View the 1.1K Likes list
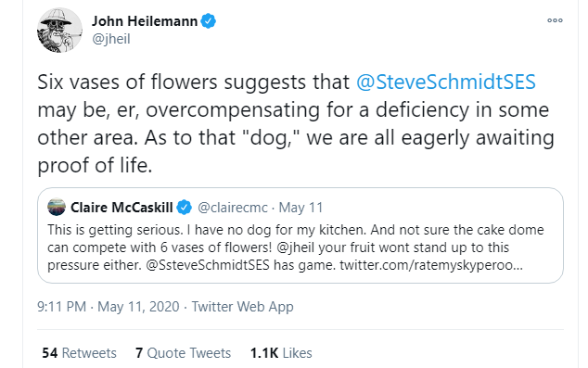 coord(281,353)
